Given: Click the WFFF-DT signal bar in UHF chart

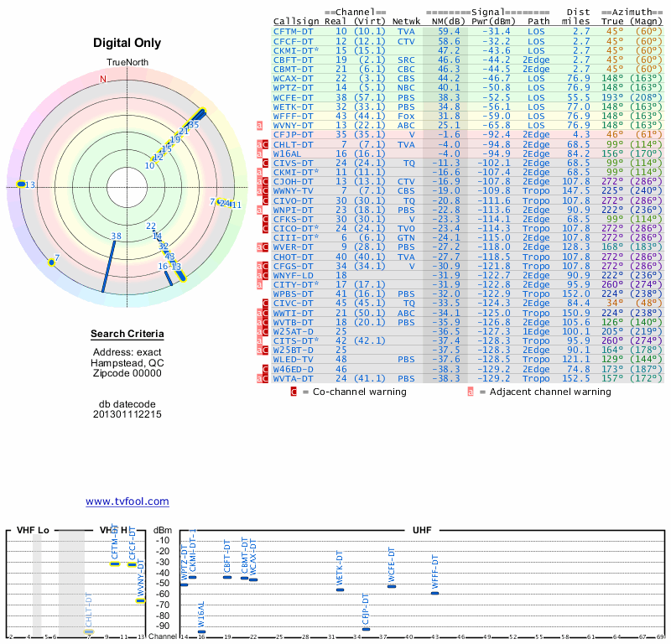Looking at the screenshot, I should (434, 593).
